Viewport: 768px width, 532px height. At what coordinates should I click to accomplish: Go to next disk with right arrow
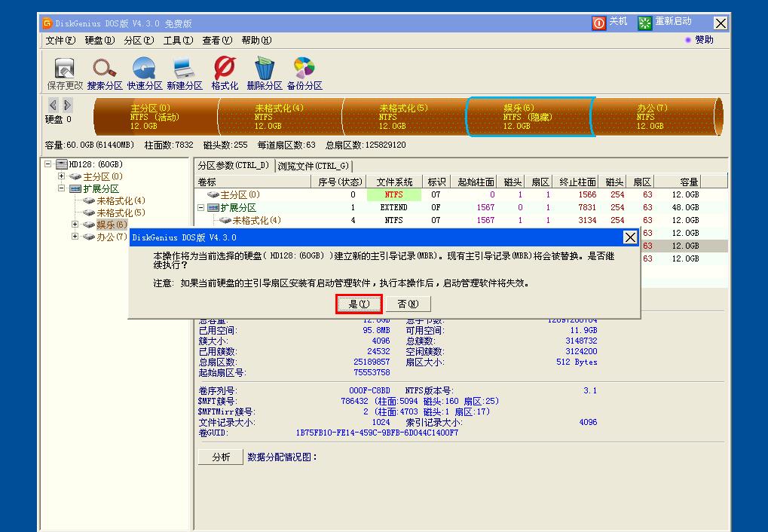pyautogui.click(x=68, y=104)
